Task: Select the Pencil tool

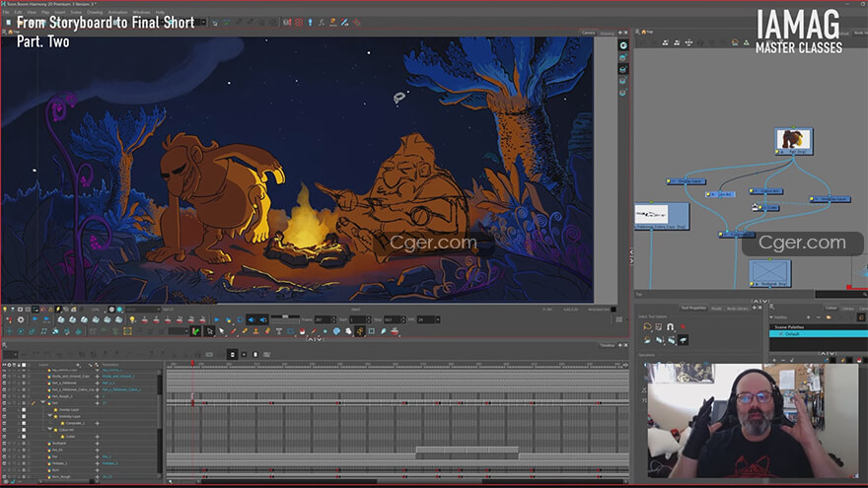Action: click(x=245, y=331)
